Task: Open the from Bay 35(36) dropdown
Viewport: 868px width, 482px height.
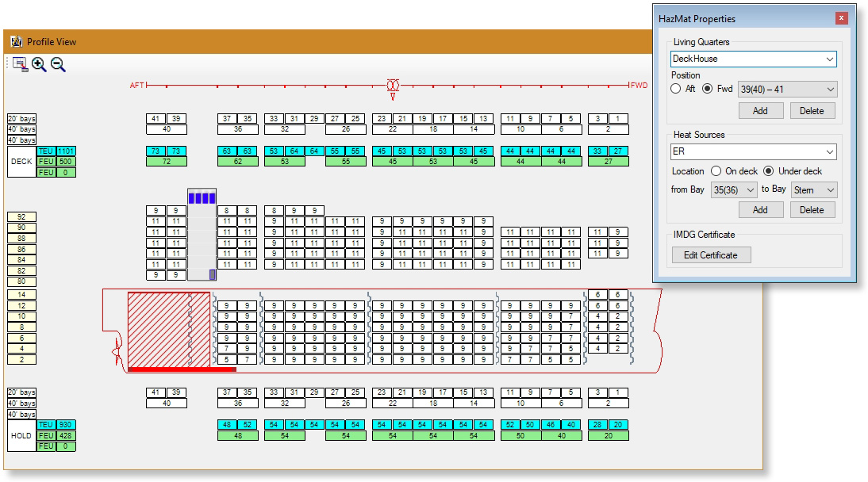Action: (x=733, y=189)
